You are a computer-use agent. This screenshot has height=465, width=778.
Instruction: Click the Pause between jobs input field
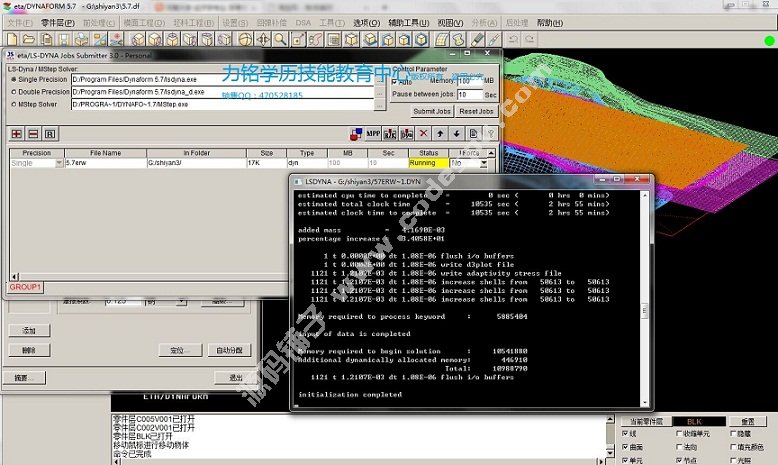469,94
